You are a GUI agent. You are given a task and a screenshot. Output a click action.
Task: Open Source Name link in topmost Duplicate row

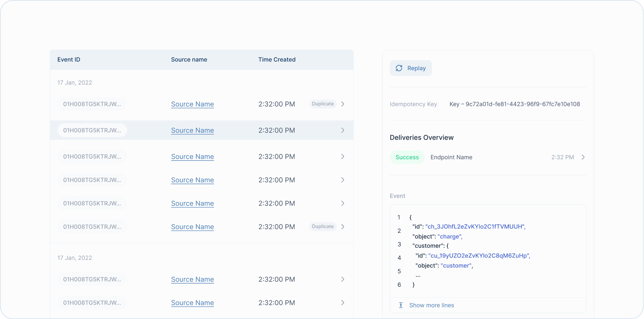coord(192,104)
